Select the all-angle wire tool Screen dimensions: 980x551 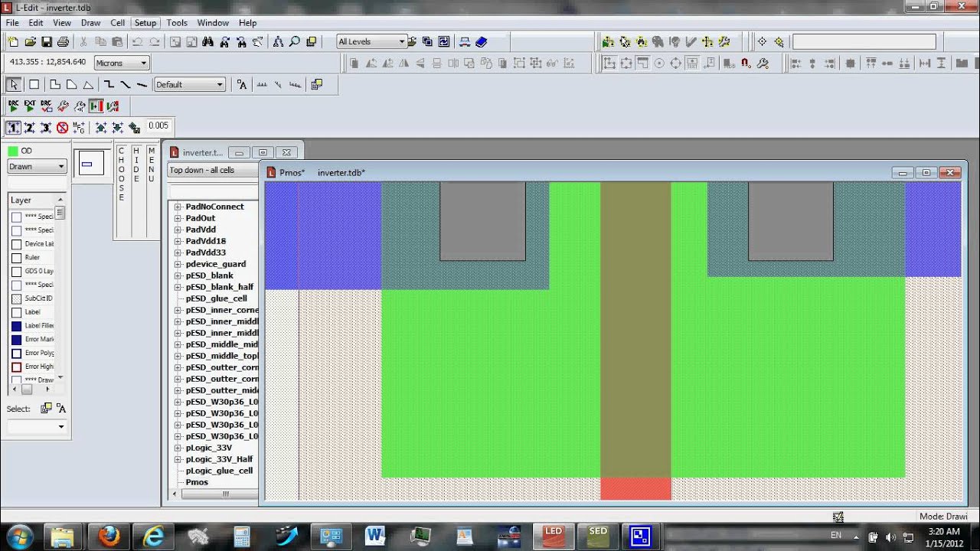tap(142, 84)
